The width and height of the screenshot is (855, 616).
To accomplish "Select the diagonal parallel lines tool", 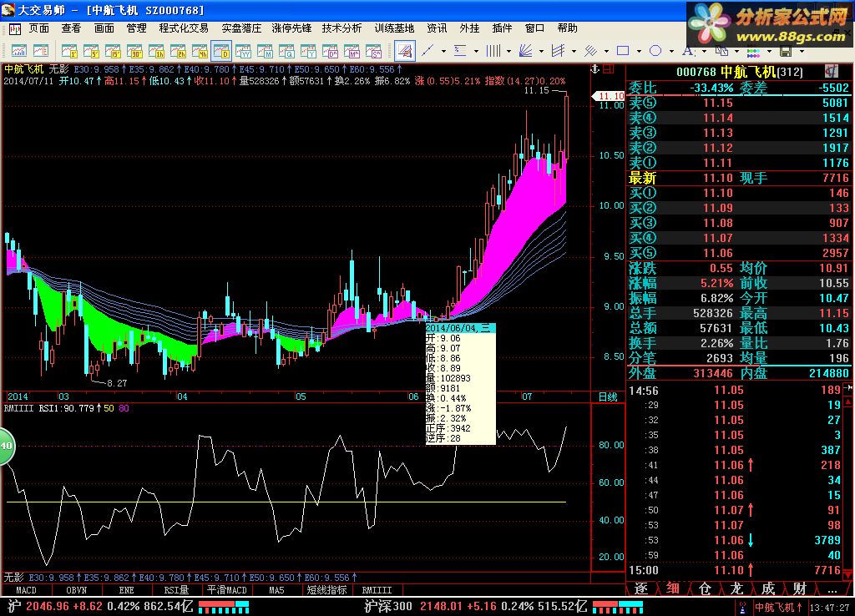I will tap(590, 51).
